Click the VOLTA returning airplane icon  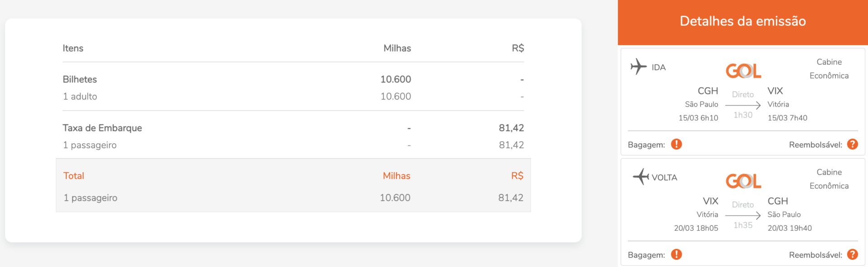click(641, 177)
